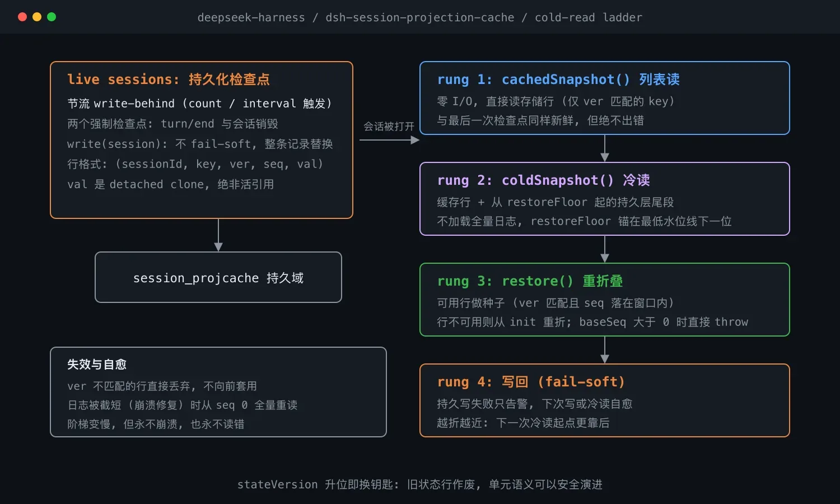This screenshot has height=504, width=840.
Task: Click "dsh-session-projection-cache" in the title path
Action: point(419,17)
